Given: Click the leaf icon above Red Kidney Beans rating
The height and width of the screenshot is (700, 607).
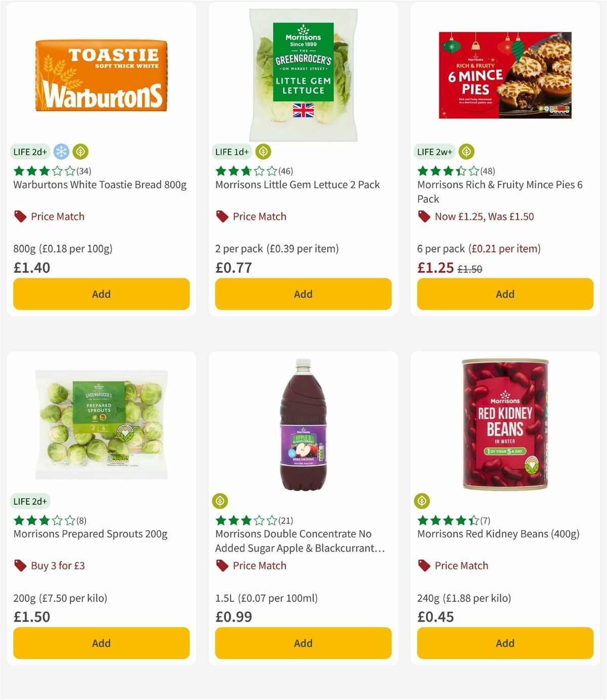Looking at the screenshot, I should point(422,501).
